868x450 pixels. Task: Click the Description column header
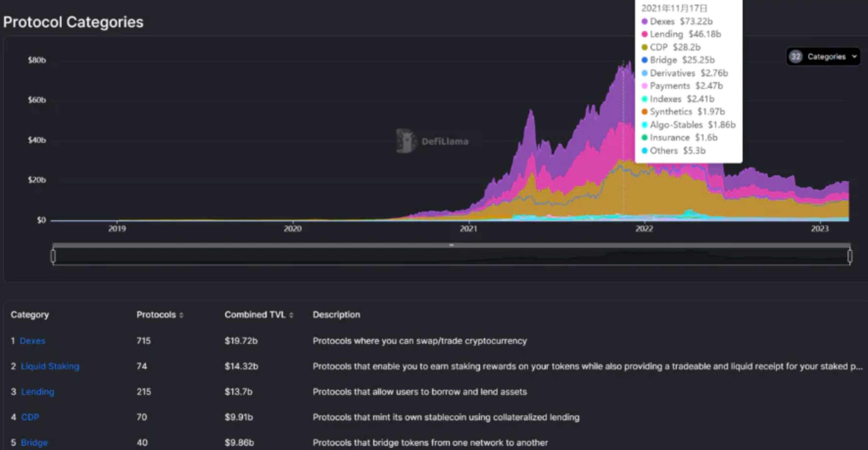pyautogui.click(x=336, y=315)
